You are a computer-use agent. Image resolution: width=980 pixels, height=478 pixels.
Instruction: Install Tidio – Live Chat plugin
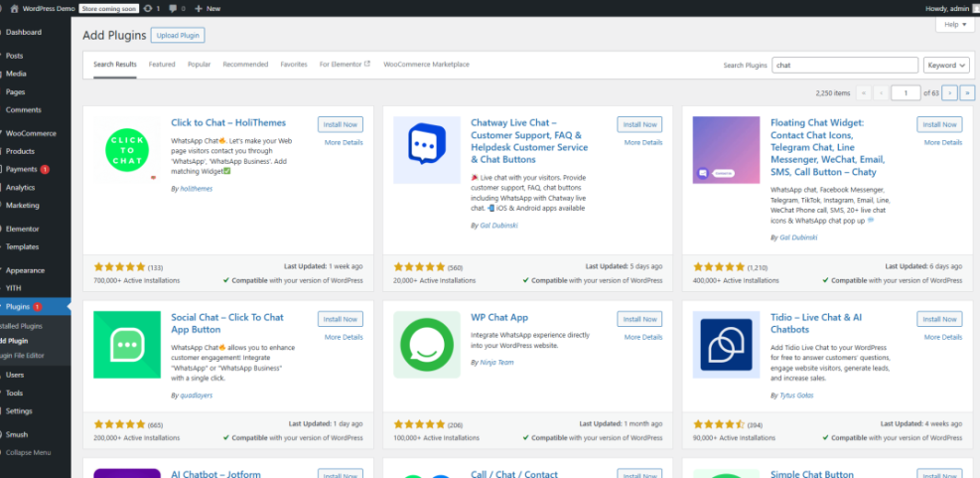[939, 319]
